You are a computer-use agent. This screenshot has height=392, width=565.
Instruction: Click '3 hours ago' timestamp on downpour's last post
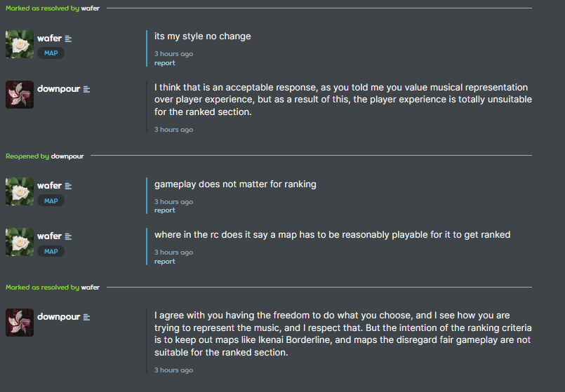coord(173,370)
